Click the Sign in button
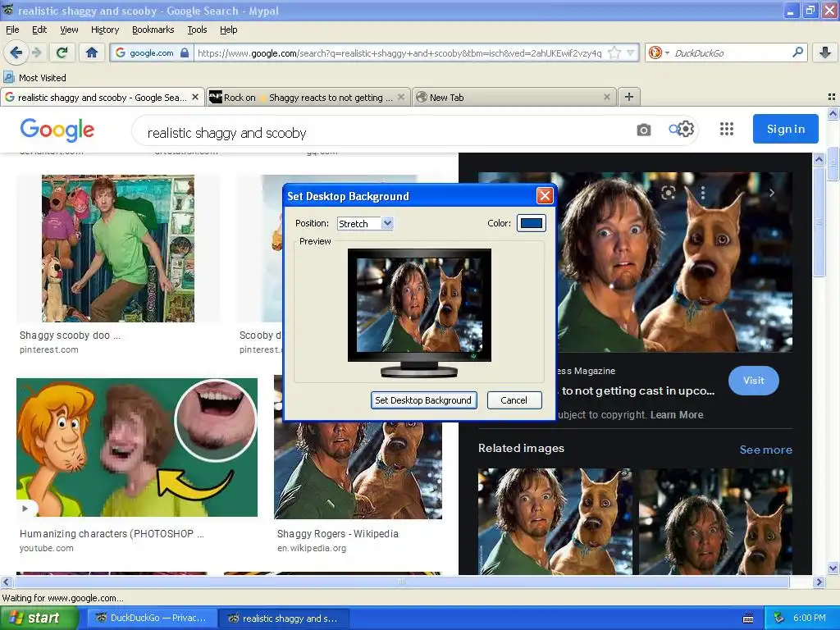The image size is (840, 630). [x=785, y=129]
